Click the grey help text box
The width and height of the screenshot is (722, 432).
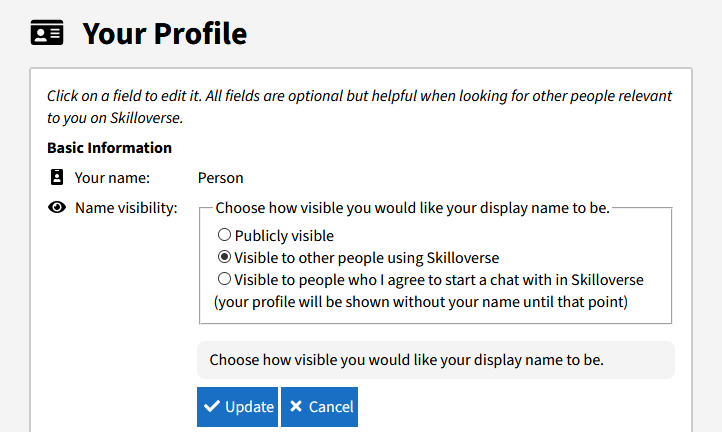point(436,360)
